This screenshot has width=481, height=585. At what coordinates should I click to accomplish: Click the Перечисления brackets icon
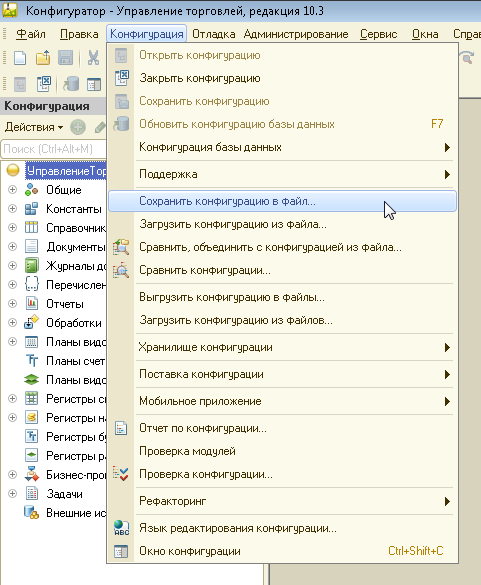31,284
